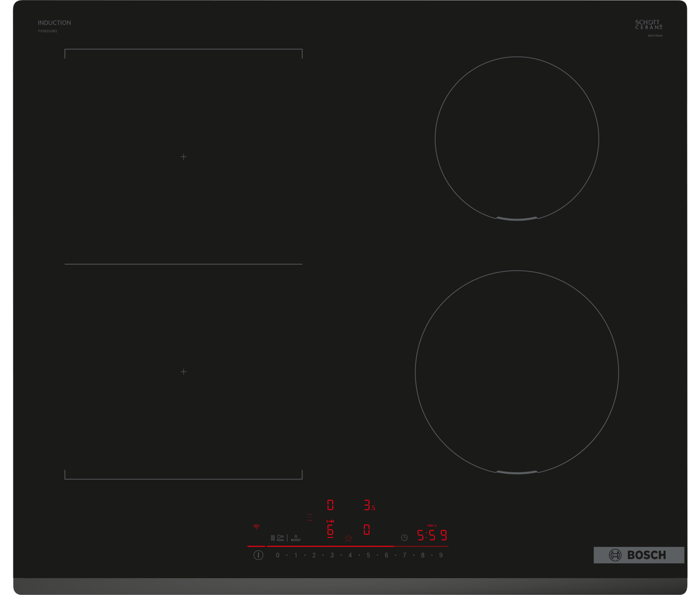
Task: Tap the Schott Ceran logo
Action: (x=648, y=25)
